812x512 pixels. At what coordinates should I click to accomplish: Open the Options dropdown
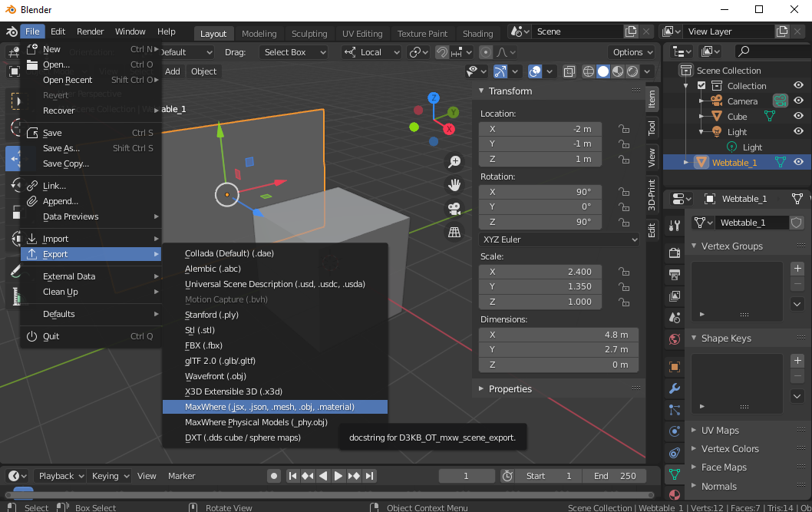[632, 52]
